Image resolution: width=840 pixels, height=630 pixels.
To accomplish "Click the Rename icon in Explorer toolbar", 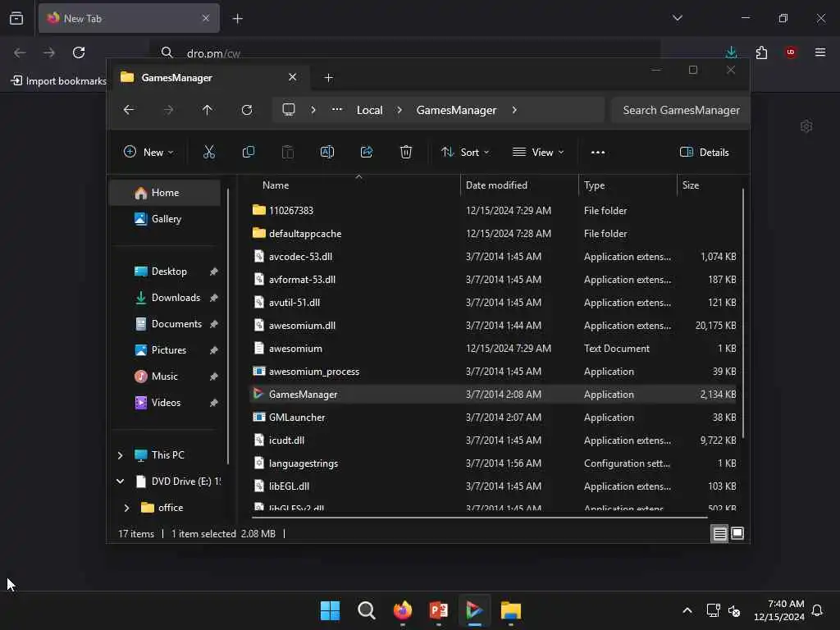I will pyautogui.click(x=326, y=152).
